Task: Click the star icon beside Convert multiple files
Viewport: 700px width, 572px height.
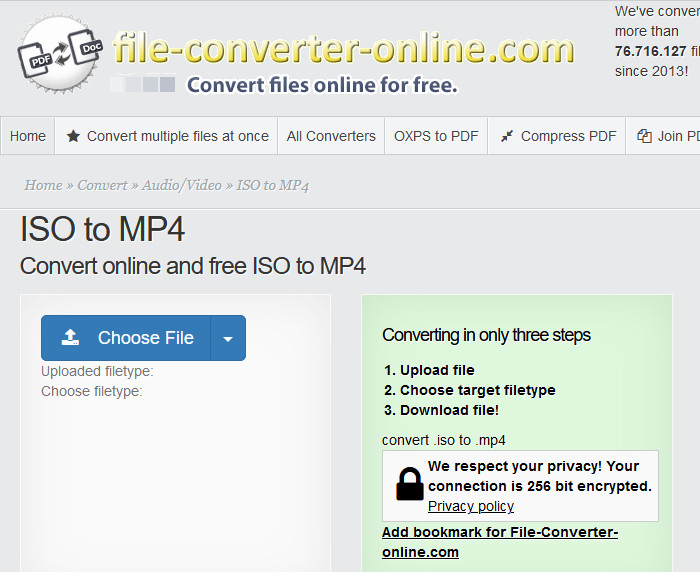Action: pos(73,136)
